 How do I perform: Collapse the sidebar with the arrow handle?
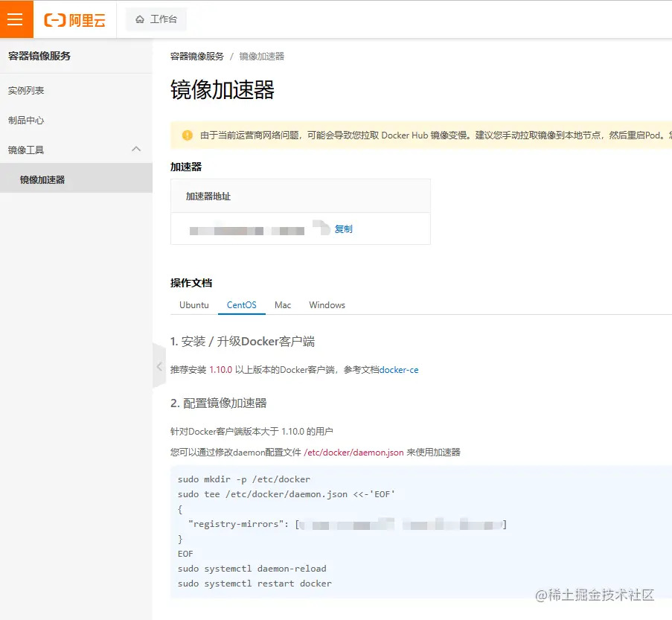coord(159,367)
